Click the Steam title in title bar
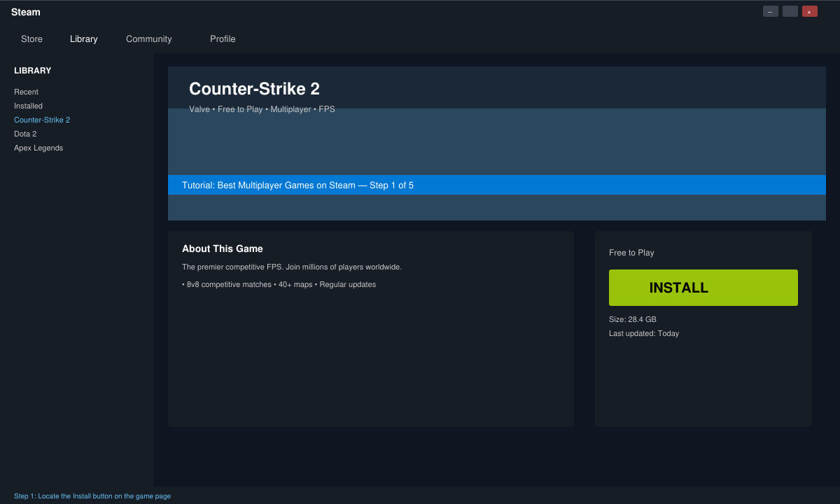840x504 pixels. coord(26,12)
